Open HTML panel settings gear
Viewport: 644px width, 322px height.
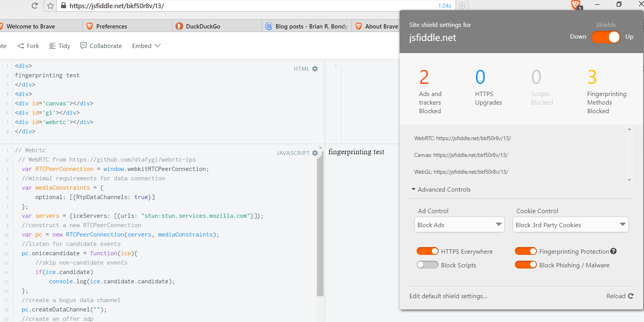click(x=315, y=69)
